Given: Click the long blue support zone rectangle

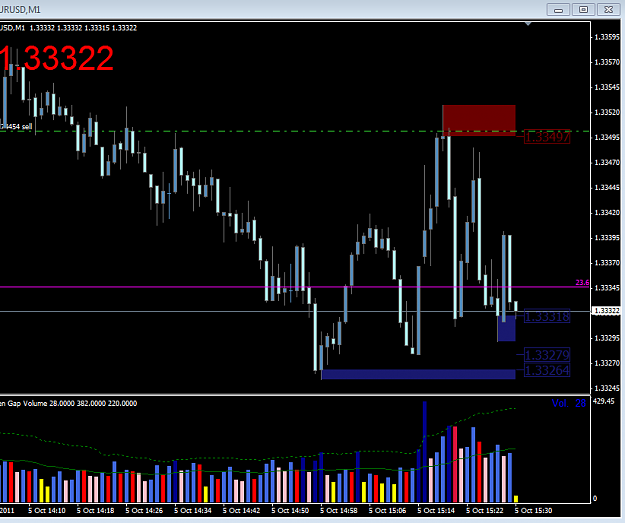Looking at the screenshot, I should tap(419, 374).
